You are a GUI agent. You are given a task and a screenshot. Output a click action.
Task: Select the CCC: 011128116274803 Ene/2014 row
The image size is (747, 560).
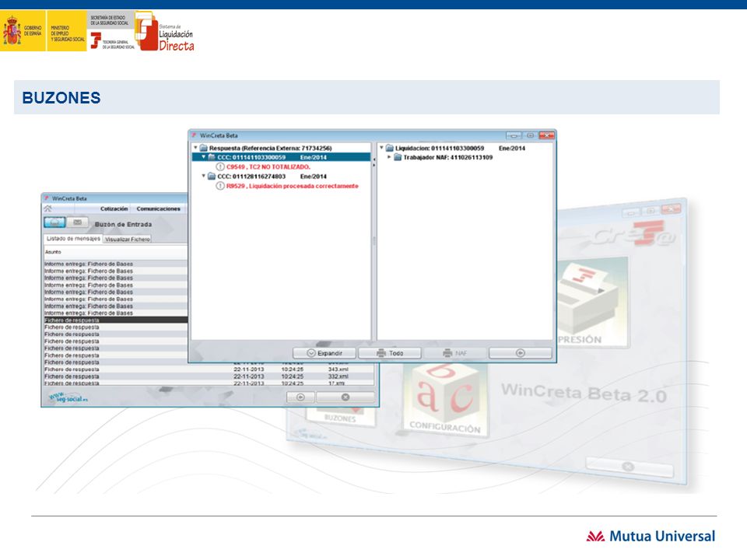(x=272, y=177)
